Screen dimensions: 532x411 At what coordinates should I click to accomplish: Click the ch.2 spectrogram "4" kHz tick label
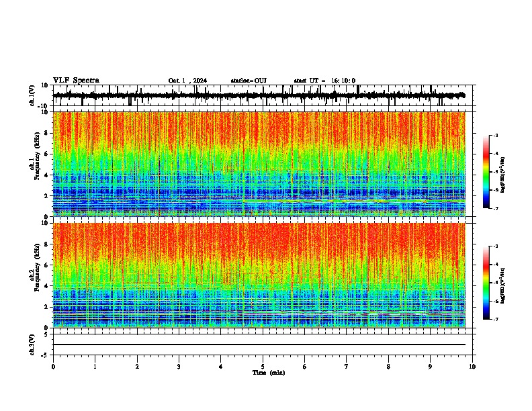pyautogui.click(x=46, y=286)
